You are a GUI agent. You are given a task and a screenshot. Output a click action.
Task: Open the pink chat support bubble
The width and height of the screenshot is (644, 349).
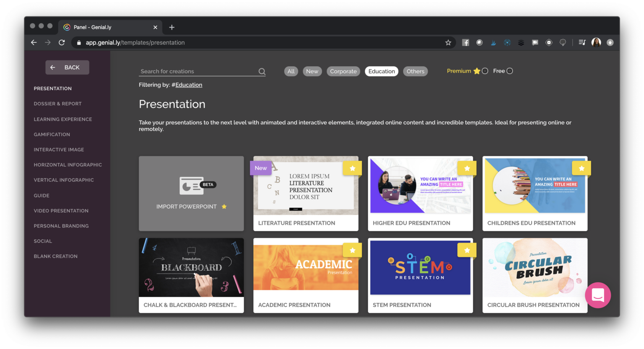pyautogui.click(x=597, y=295)
